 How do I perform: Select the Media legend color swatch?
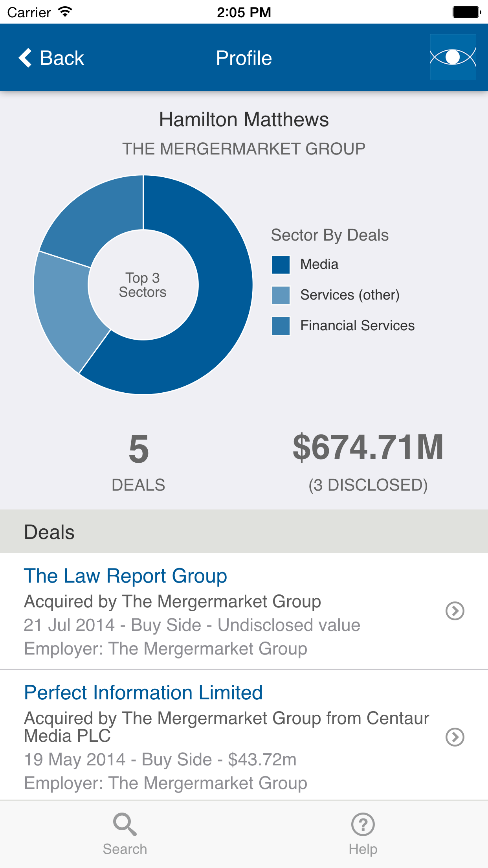click(281, 265)
